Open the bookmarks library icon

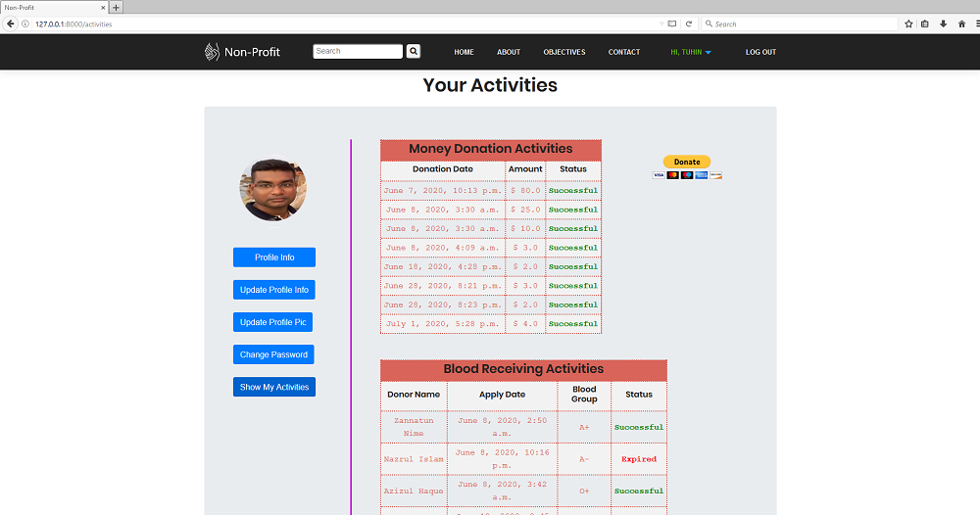(x=925, y=23)
